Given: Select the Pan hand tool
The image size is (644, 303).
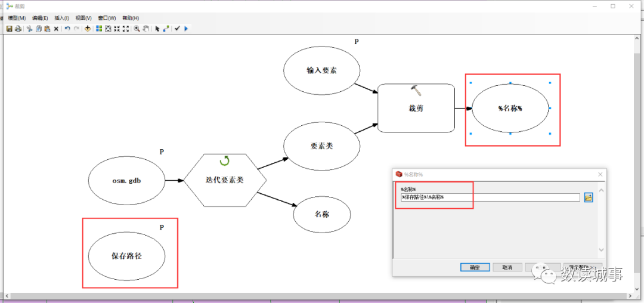Looking at the screenshot, I should click(146, 29).
